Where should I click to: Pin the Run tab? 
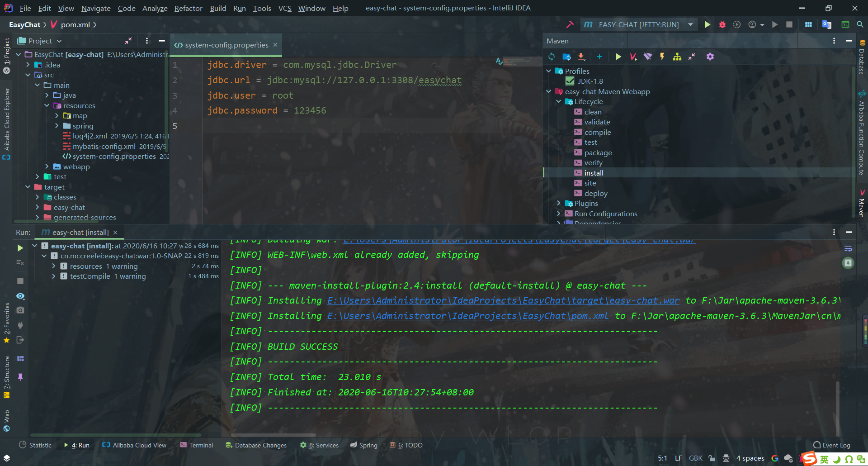click(x=20, y=377)
